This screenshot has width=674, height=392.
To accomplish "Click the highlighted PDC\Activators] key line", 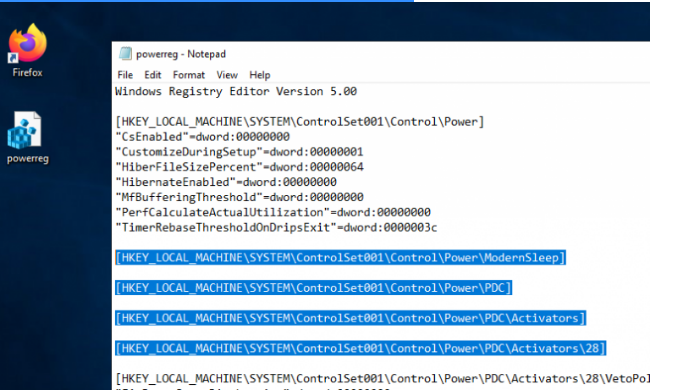I will click(x=351, y=318).
